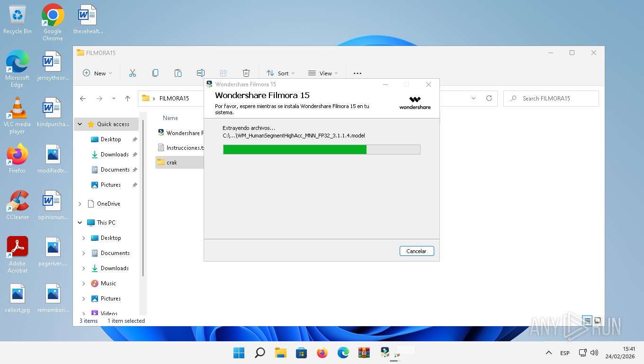This screenshot has height=364, width=644.
Task: Click the Paste icon in Explorer toolbar
Action: point(178,73)
